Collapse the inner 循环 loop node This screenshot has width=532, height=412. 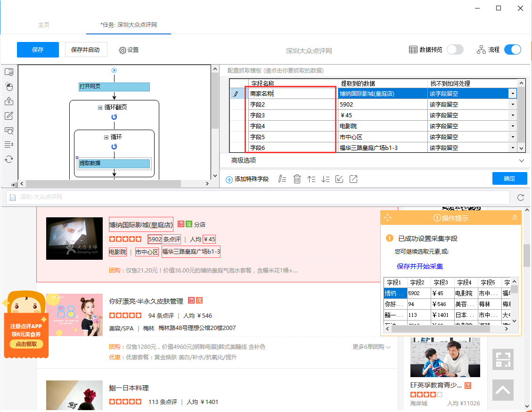click(106, 138)
